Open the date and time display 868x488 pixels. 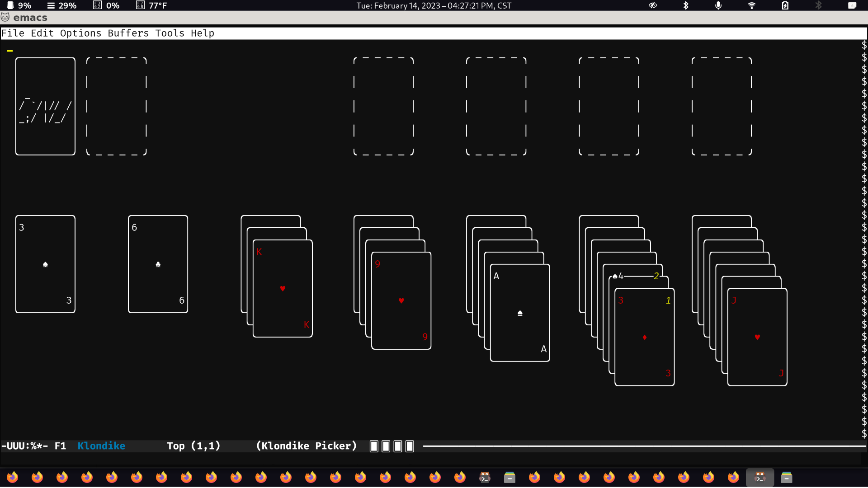[x=434, y=5]
